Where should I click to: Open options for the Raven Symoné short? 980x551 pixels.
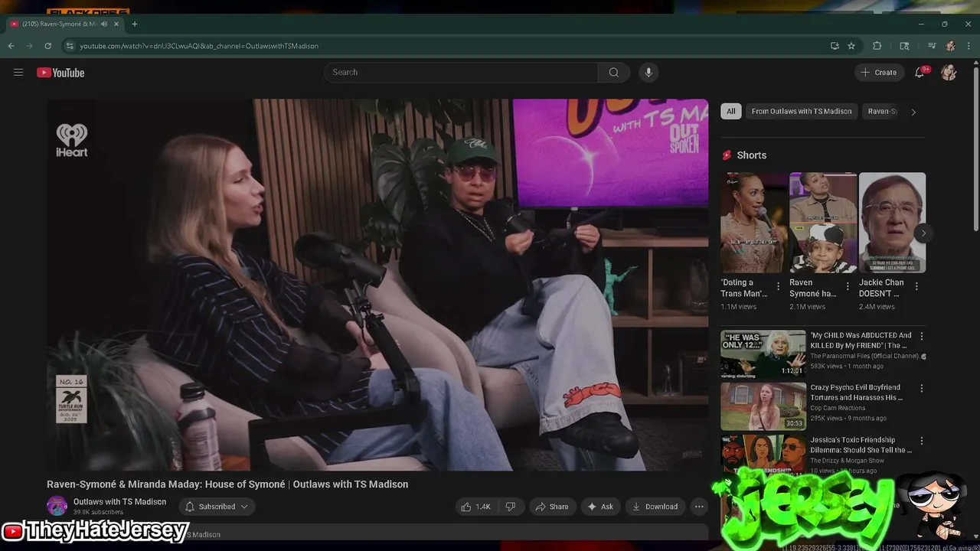tap(848, 286)
